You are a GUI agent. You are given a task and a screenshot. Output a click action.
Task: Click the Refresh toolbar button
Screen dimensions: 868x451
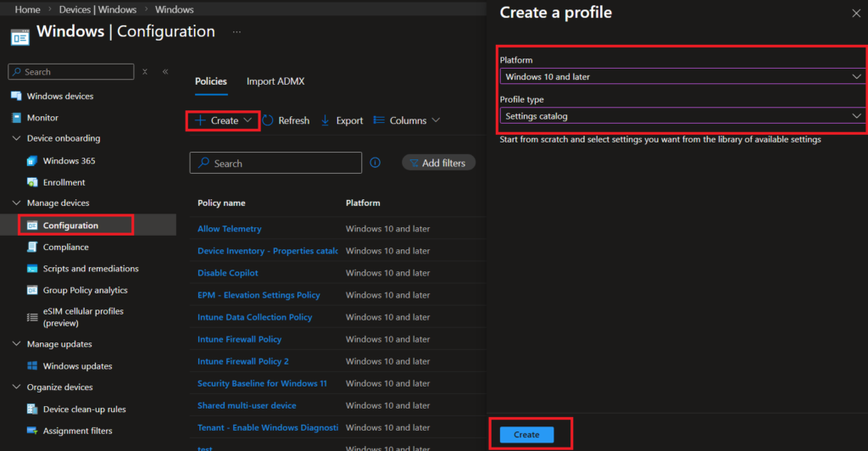pos(287,120)
